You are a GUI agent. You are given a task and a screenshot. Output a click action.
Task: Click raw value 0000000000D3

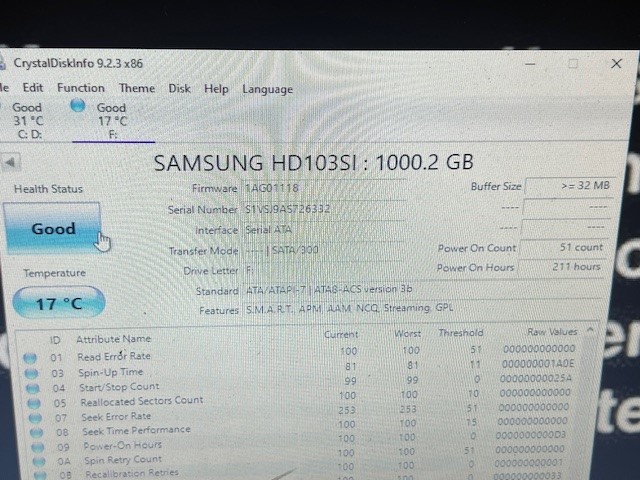point(531,435)
